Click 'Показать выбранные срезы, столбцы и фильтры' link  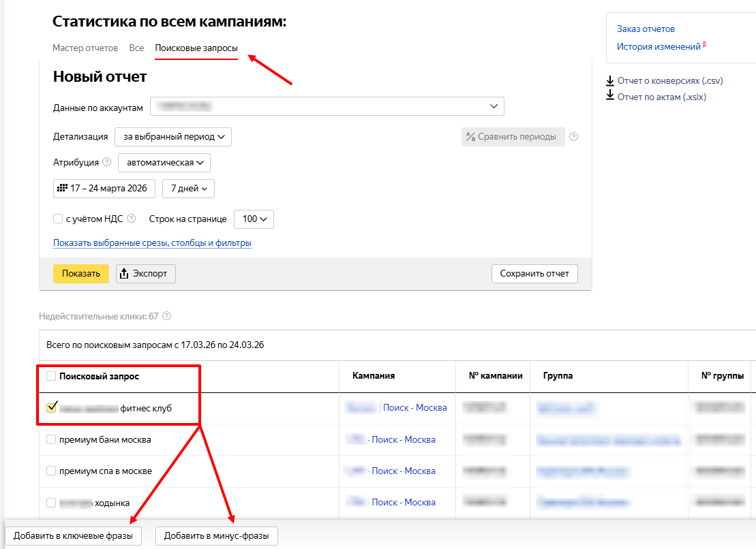[152, 242]
